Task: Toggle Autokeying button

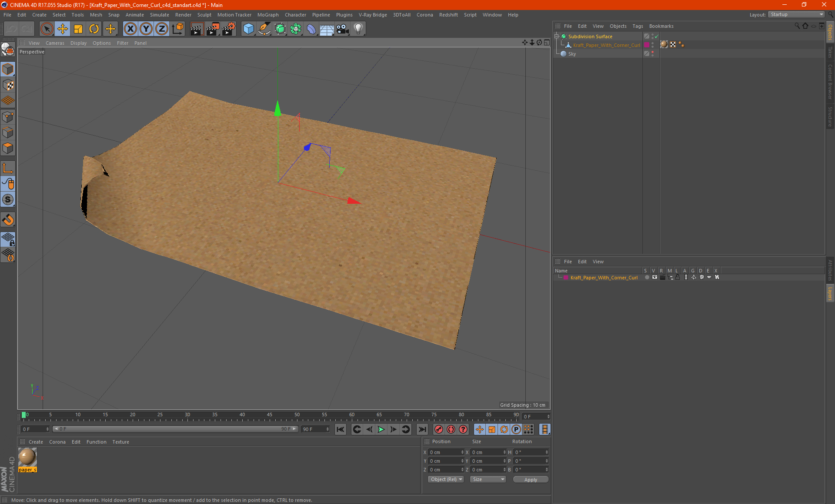Action: (x=451, y=429)
